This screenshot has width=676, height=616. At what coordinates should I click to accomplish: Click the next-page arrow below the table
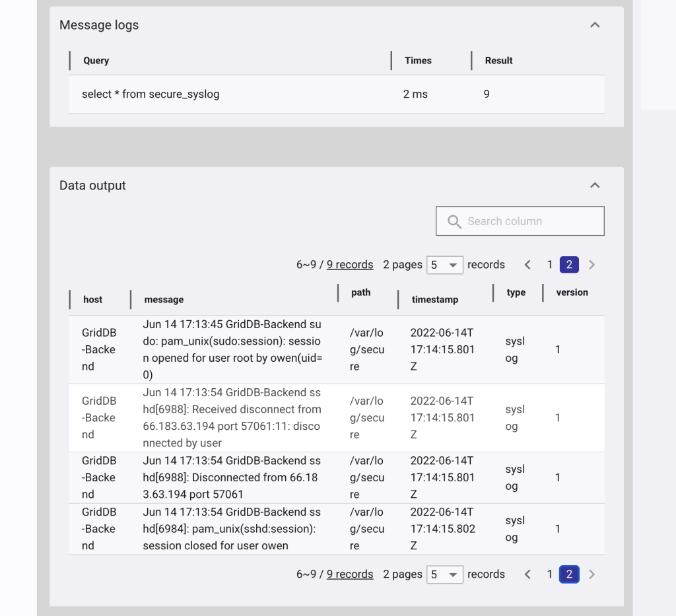[591, 574]
